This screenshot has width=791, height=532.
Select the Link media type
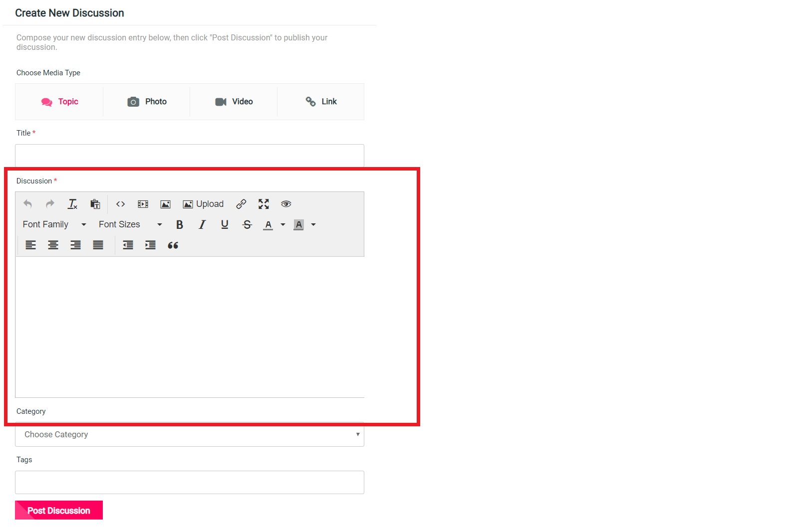[321, 102]
